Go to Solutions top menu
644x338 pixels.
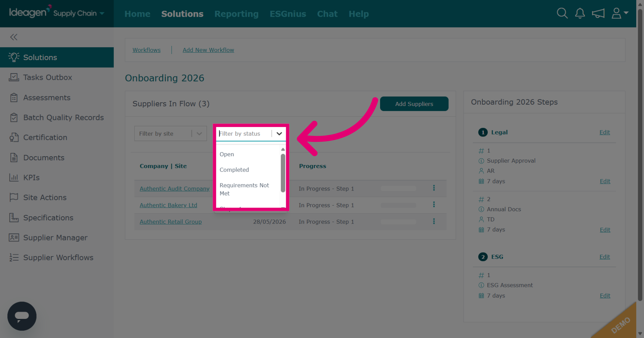point(182,14)
